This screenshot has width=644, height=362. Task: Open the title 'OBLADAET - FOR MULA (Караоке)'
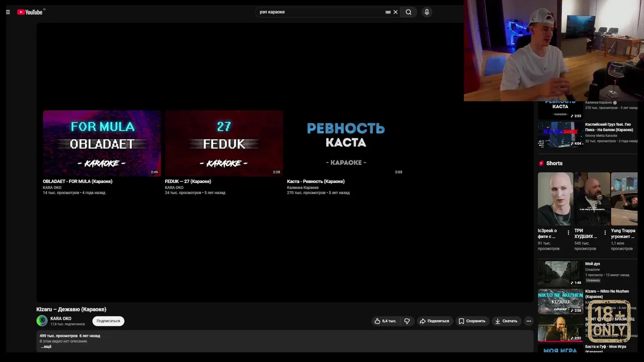(x=77, y=181)
